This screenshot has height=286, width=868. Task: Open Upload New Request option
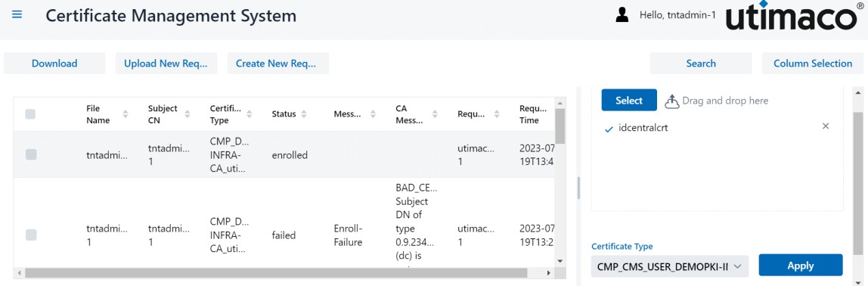pos(166,64)
